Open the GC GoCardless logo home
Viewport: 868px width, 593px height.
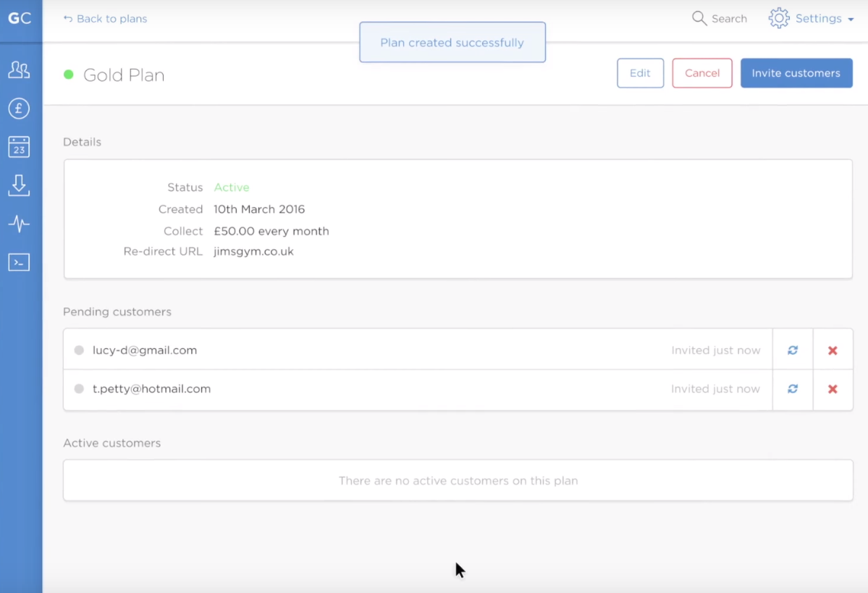pos(20,18)
